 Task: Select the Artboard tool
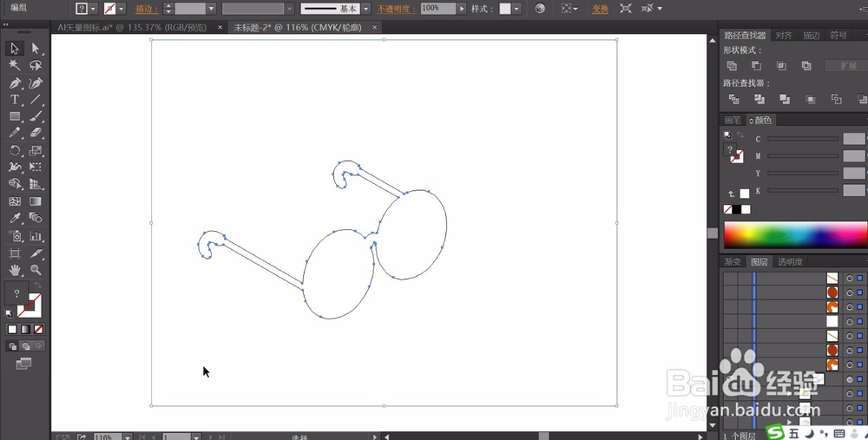(15, 253)
